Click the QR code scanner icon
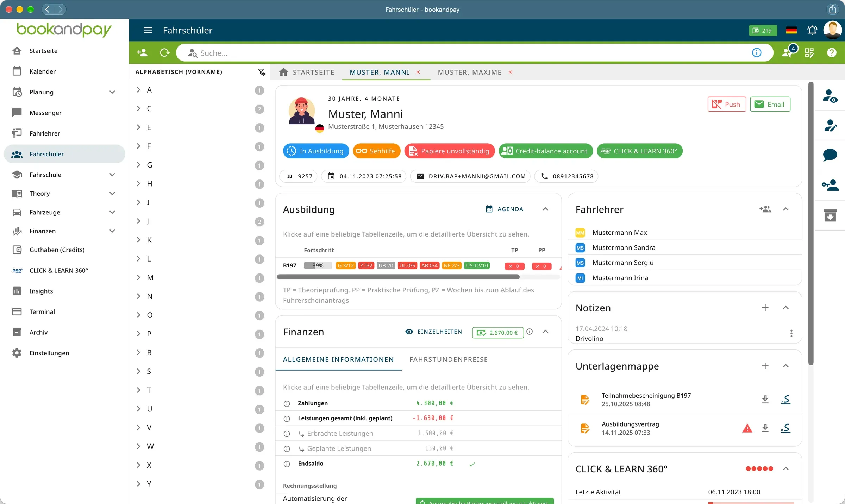 (x=809, y=53)
